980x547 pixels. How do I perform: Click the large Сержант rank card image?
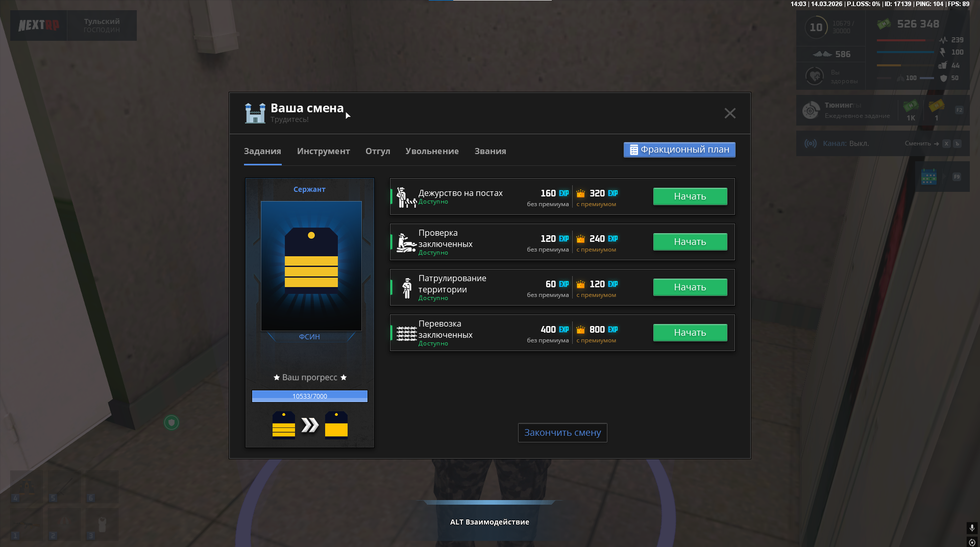click(311, 266)
